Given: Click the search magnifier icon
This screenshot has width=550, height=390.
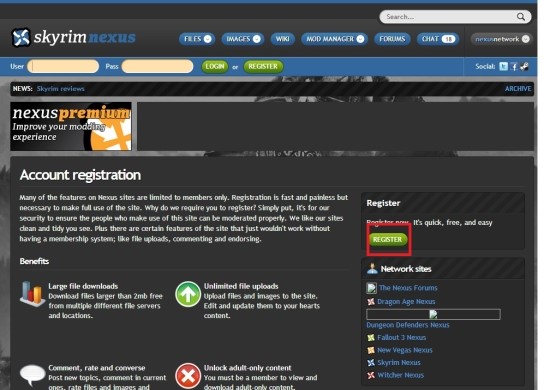Looking at the screenshot, I should (521, 17).
